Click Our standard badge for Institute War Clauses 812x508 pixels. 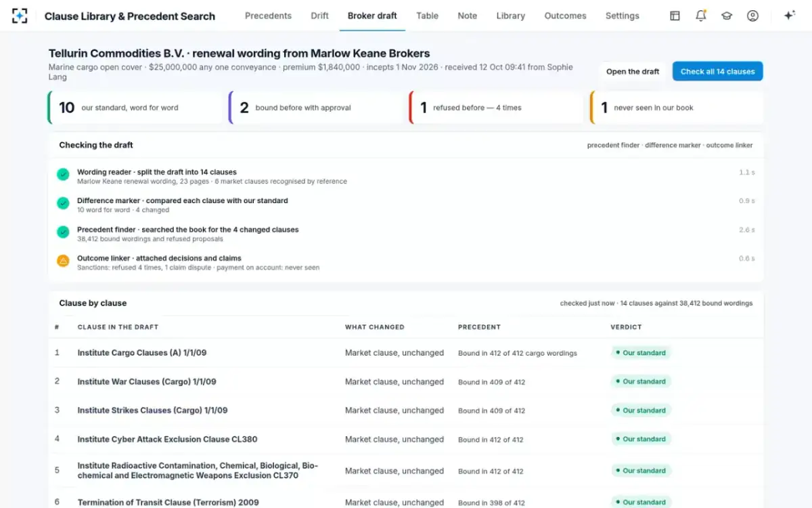(640, 381)
